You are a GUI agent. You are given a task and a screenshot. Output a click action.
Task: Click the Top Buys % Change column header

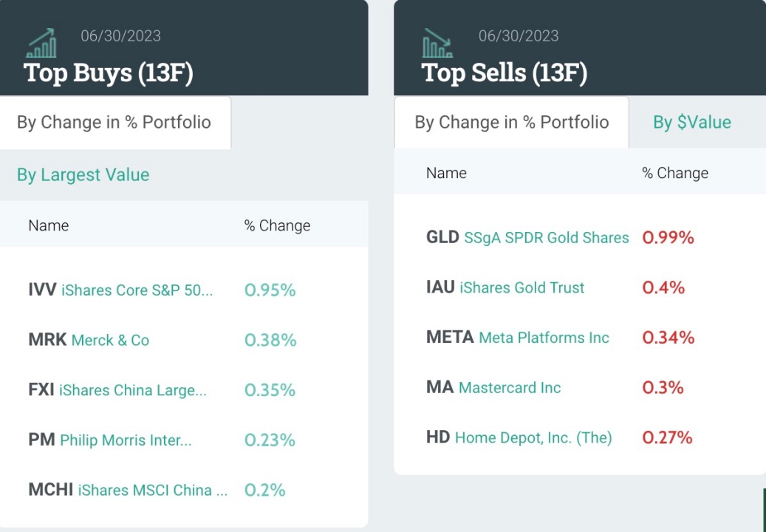[x=277, y=226]
